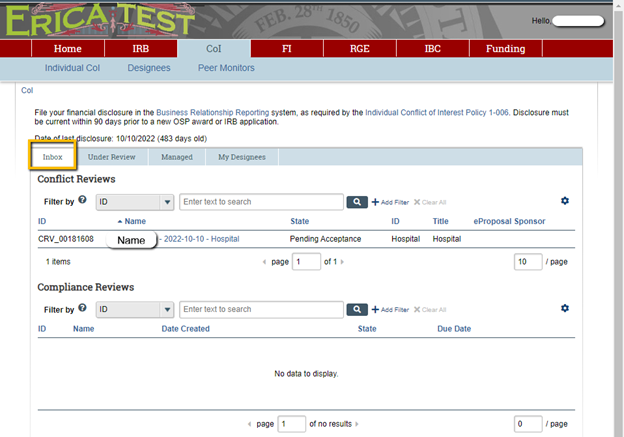Image resolution: width=624 pixels, height=437 pixels.
Task: Sort Conflict Reviews by State column
Action: [299, 221]
